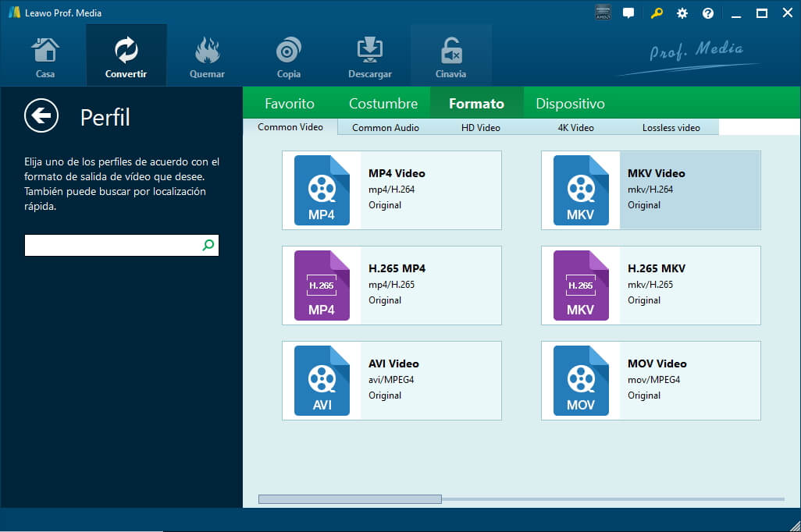Click the search magnifier icon
This screenshot has height=532, width=801.
click(x=208, y=245)
